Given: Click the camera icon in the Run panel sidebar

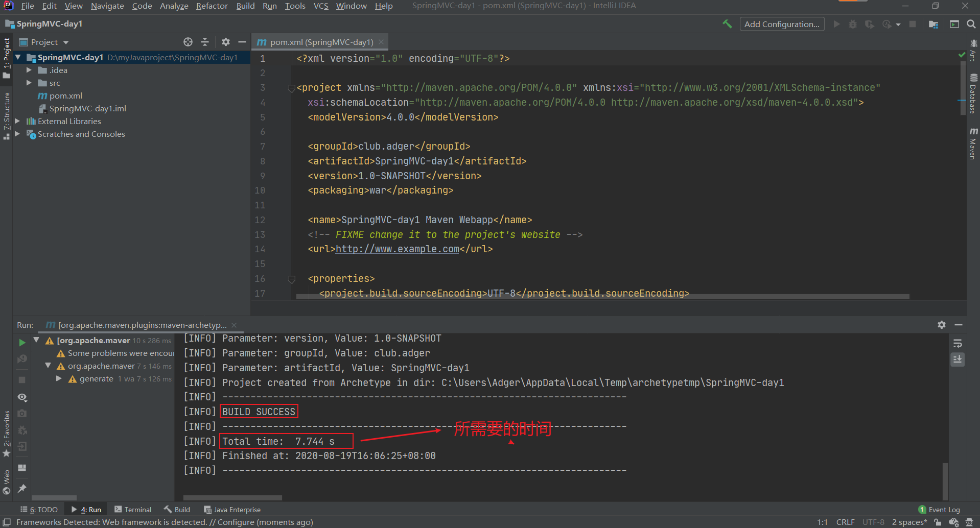Looking at the screenshot, I should point(22,414).
